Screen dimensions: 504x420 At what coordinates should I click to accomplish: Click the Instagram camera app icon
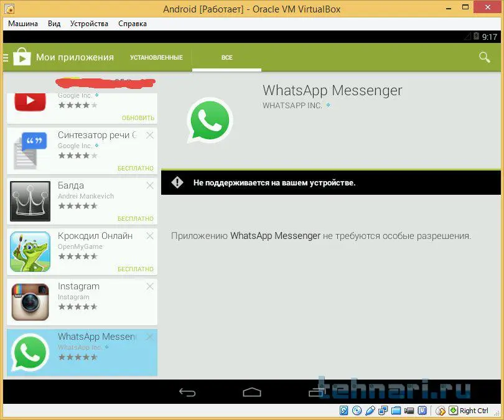pyautogui.click(x=30, y=302)
